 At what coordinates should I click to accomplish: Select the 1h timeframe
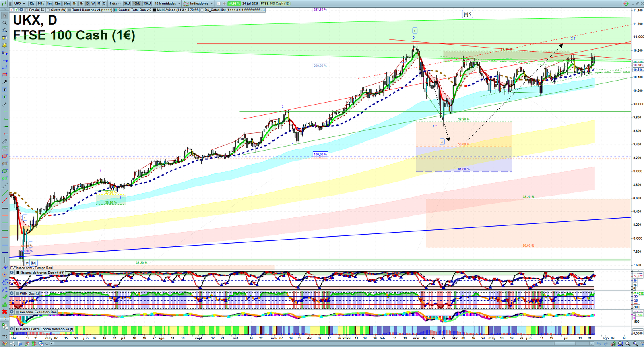click(74, 3)
